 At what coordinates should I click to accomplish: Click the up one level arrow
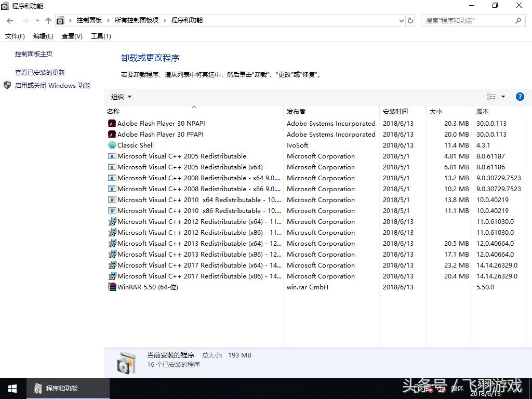point(48,21)
